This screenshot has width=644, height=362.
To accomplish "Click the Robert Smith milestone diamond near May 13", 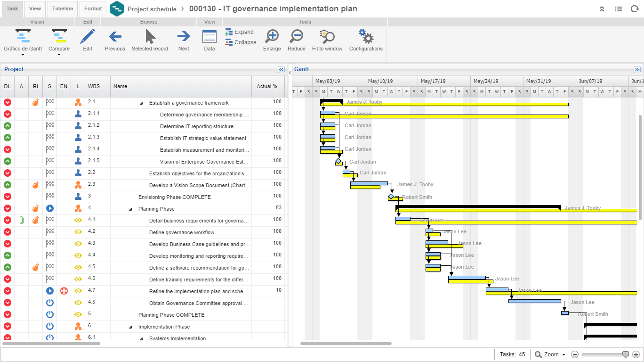I will click(x=391, y=197).
